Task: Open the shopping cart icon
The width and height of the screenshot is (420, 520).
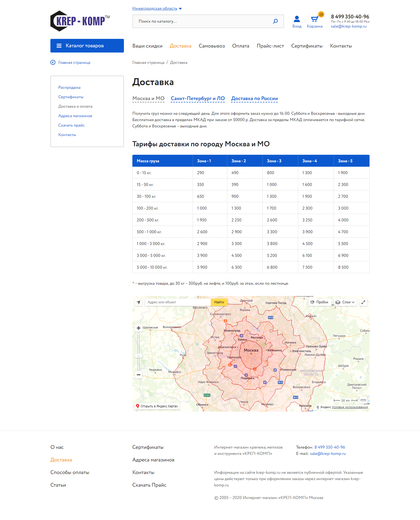Action: (x=314, y=19)
